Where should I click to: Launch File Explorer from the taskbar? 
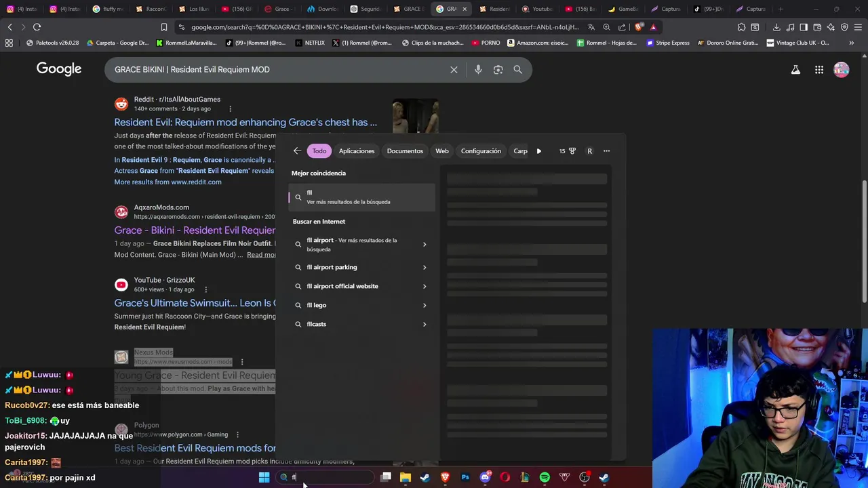[x=405, y=477]
